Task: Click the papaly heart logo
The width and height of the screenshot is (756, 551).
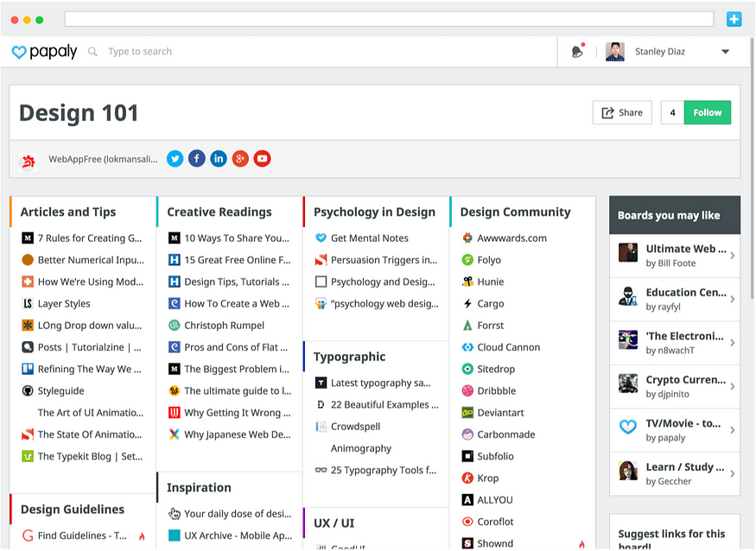Action: (x=19, y=52)
